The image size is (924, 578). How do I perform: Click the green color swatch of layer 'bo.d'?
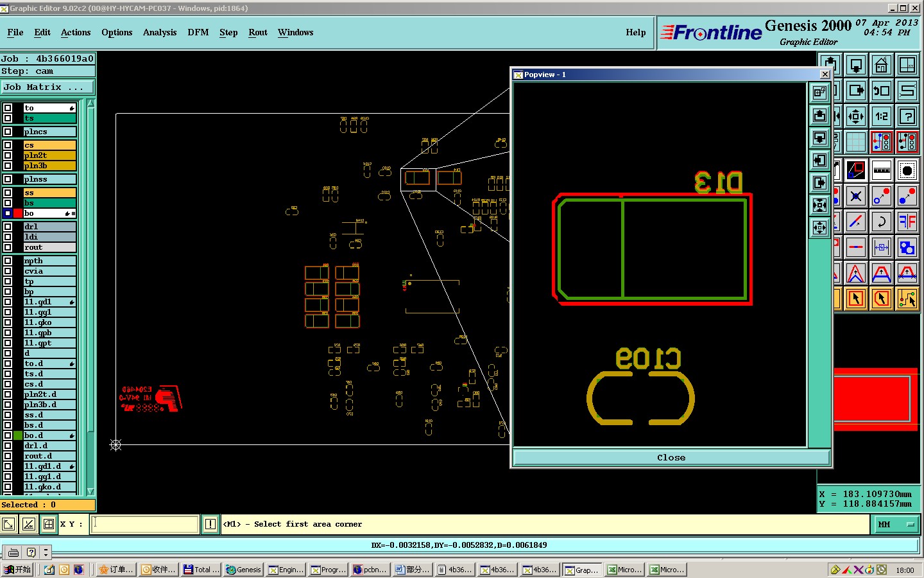pos(18,435)
